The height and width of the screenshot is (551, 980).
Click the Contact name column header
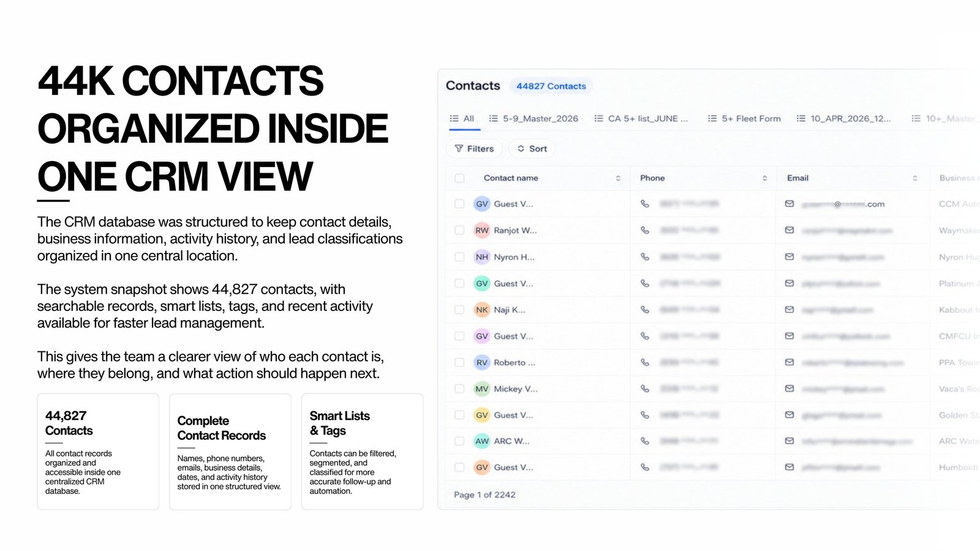[x=511, y=178]
